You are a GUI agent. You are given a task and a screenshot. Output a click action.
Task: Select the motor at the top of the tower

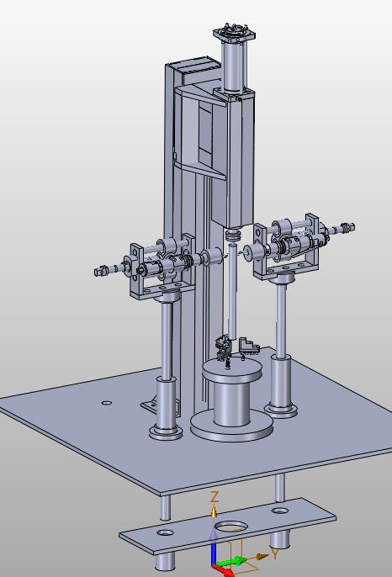click(234, 57)
